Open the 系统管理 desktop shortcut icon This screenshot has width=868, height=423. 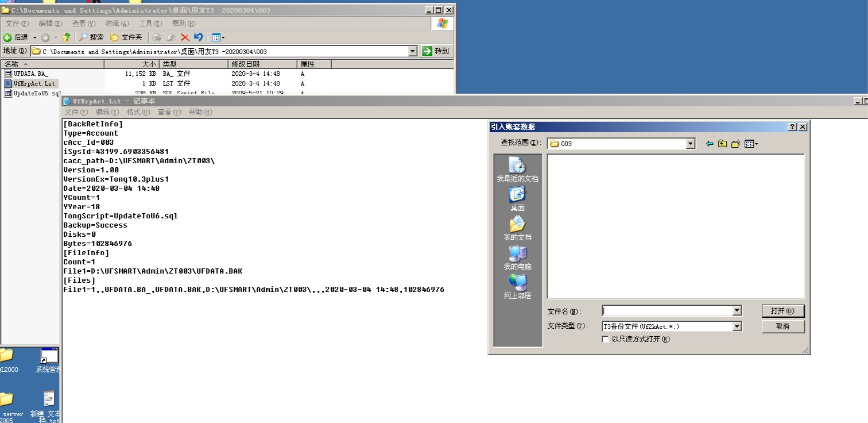click(48, 360)
